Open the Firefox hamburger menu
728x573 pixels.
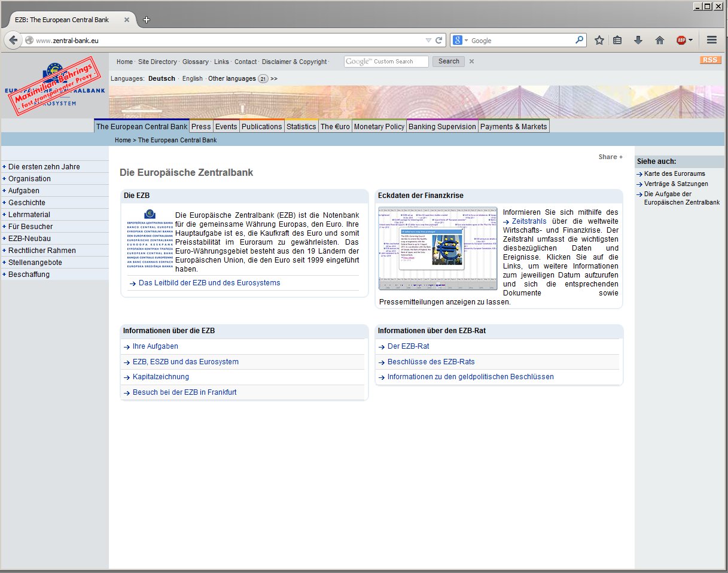pyautogui.click(x=712, y=40)
